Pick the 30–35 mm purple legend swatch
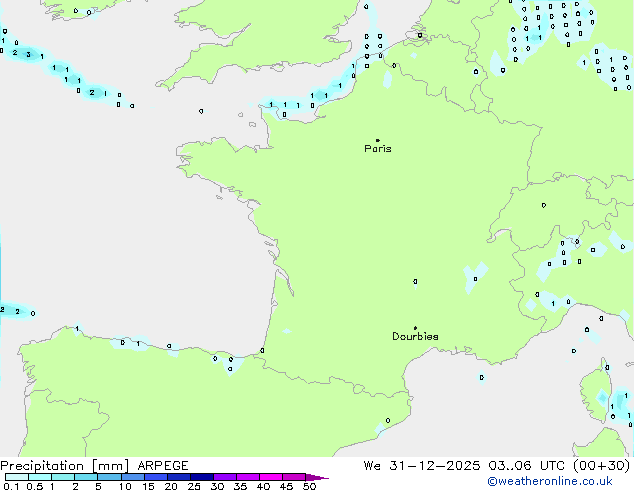Image resolution: width=634 pixels, height=490 pixels. click(225, 477)
